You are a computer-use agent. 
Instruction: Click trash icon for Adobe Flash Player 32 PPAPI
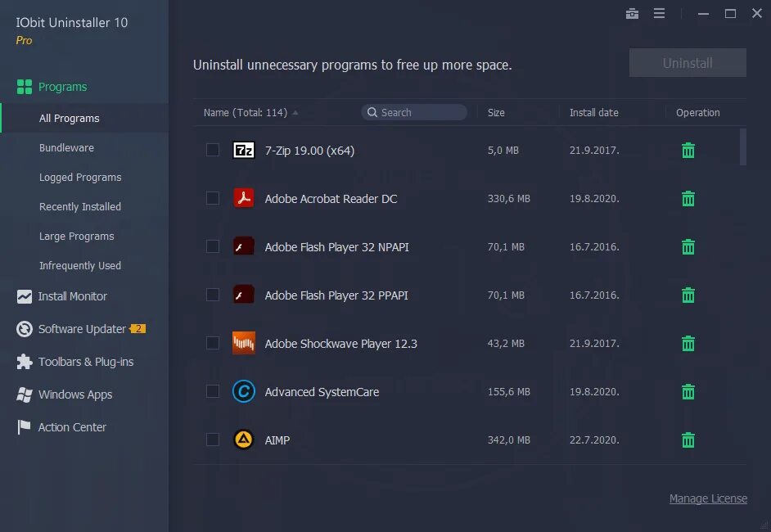688,295
